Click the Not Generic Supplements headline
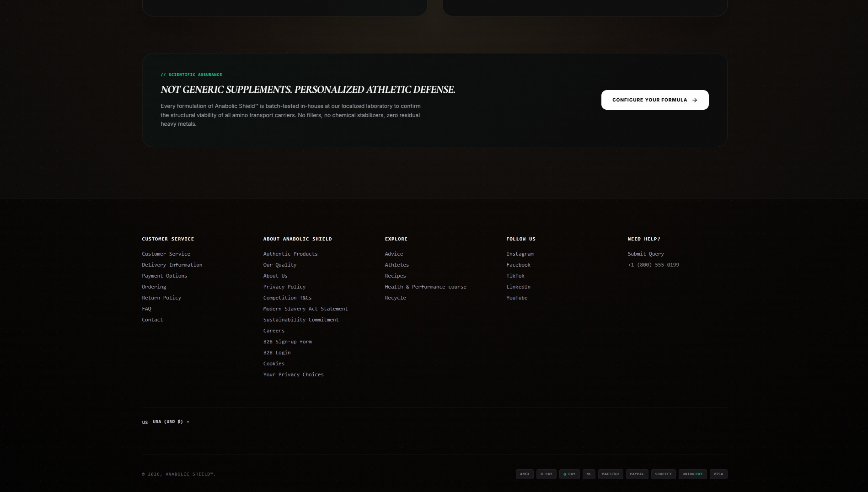 click(308, 90)
